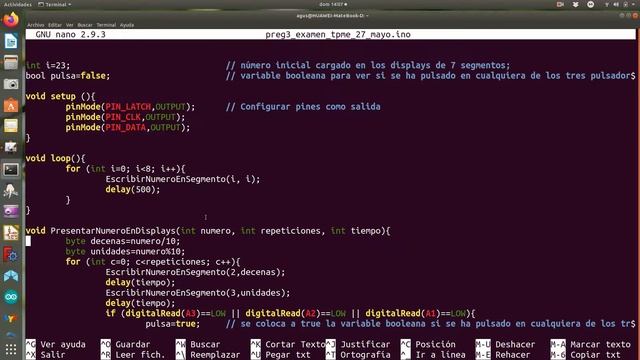
Task: Open the round white tray indicator
Action: (591, 4)
